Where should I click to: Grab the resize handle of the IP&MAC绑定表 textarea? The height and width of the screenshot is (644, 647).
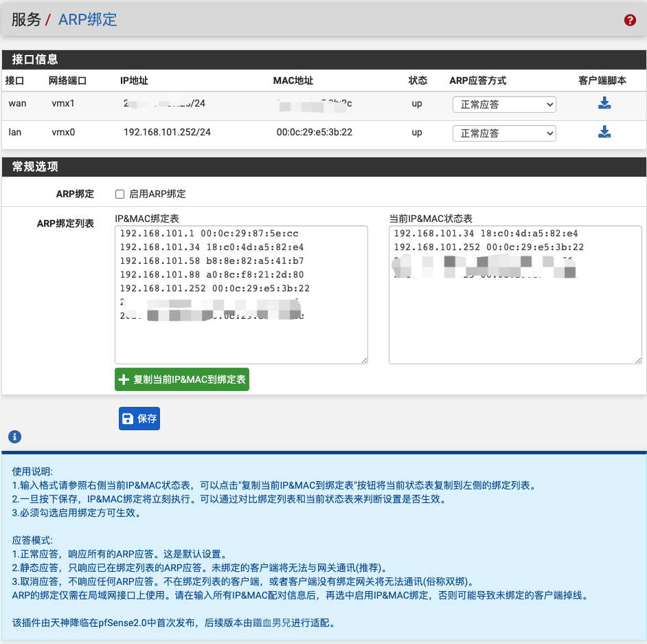pos(364,359)
